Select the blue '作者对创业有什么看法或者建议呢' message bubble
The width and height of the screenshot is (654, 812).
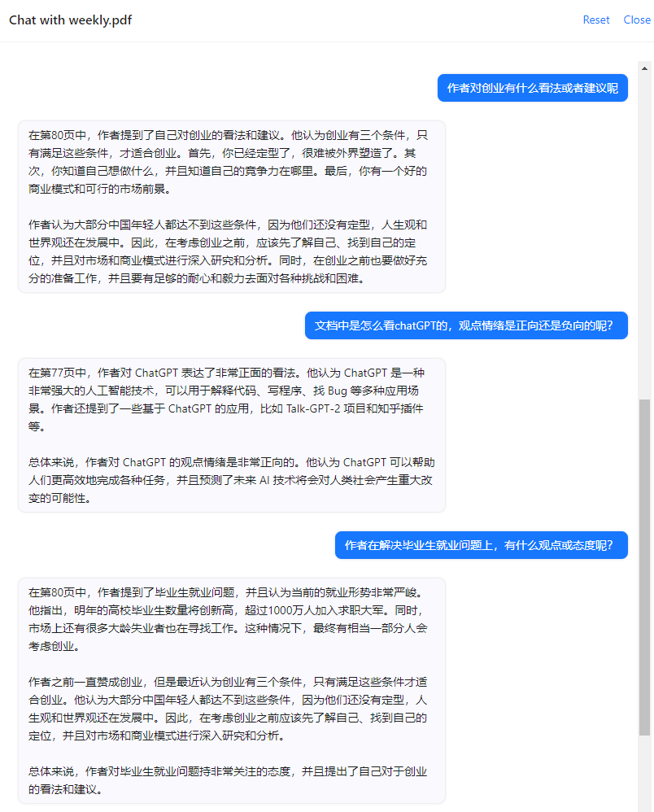[532, 88]
